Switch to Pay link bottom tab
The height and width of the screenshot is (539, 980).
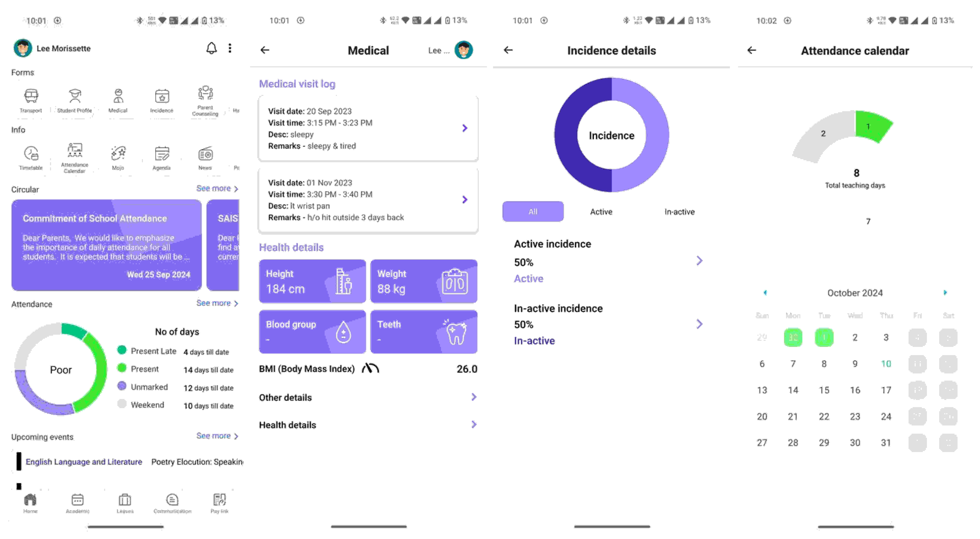tap(219, 503)
